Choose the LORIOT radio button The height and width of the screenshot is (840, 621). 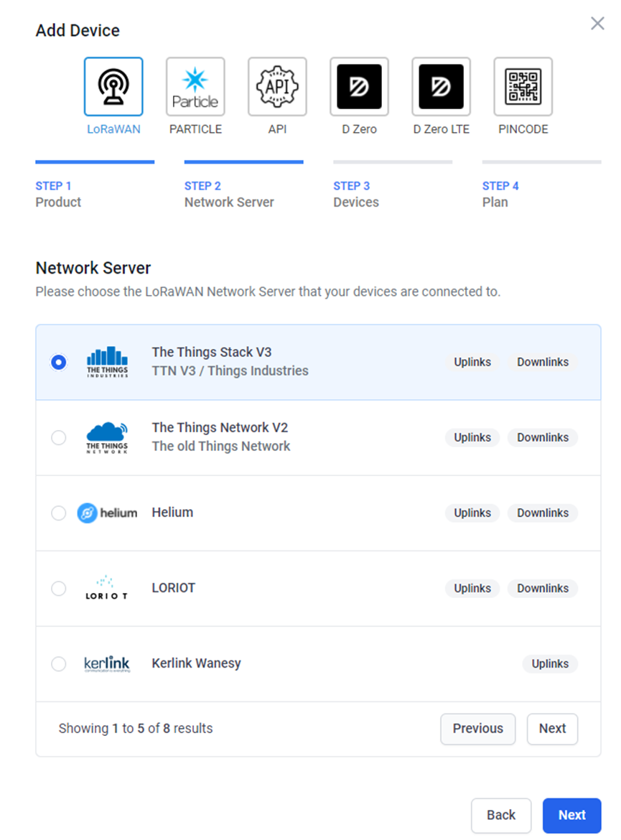(58, 589)
